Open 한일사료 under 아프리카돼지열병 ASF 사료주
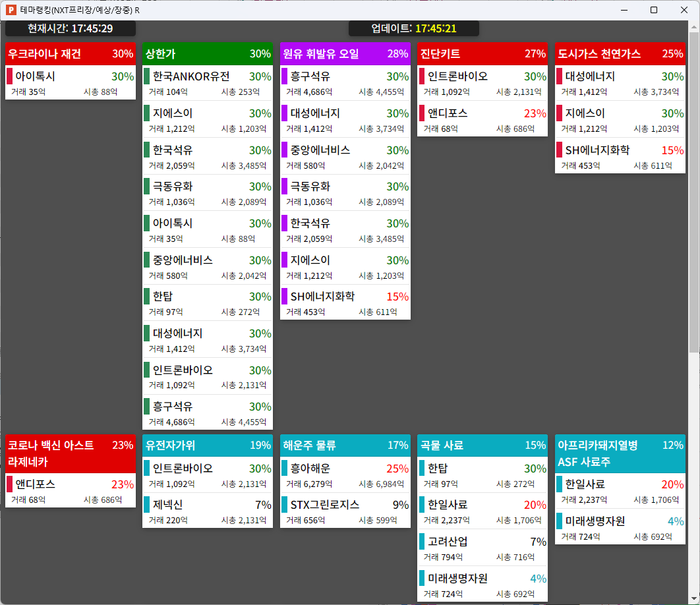Image resolution: width=700 pixels, height=605 pixels. point(620,491)
